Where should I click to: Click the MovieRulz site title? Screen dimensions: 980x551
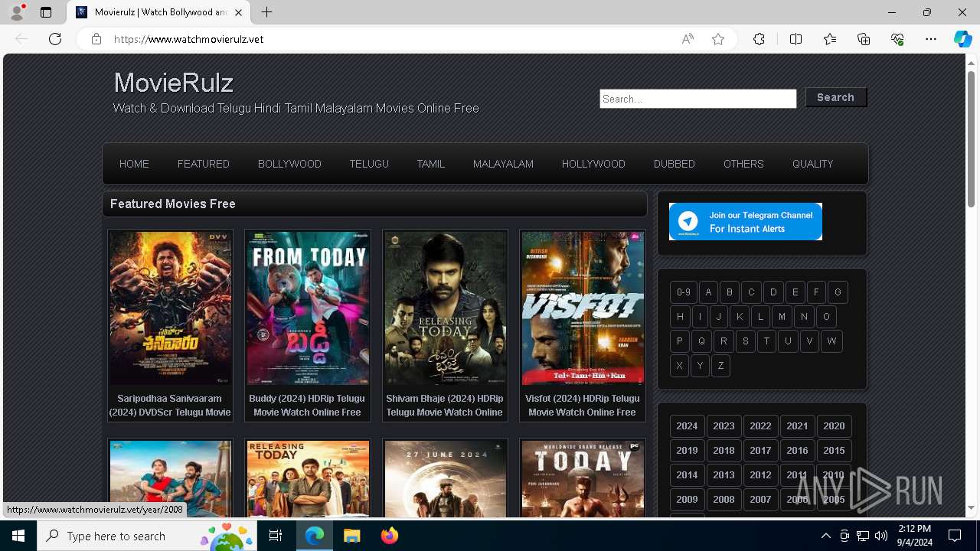coord(174,83)
